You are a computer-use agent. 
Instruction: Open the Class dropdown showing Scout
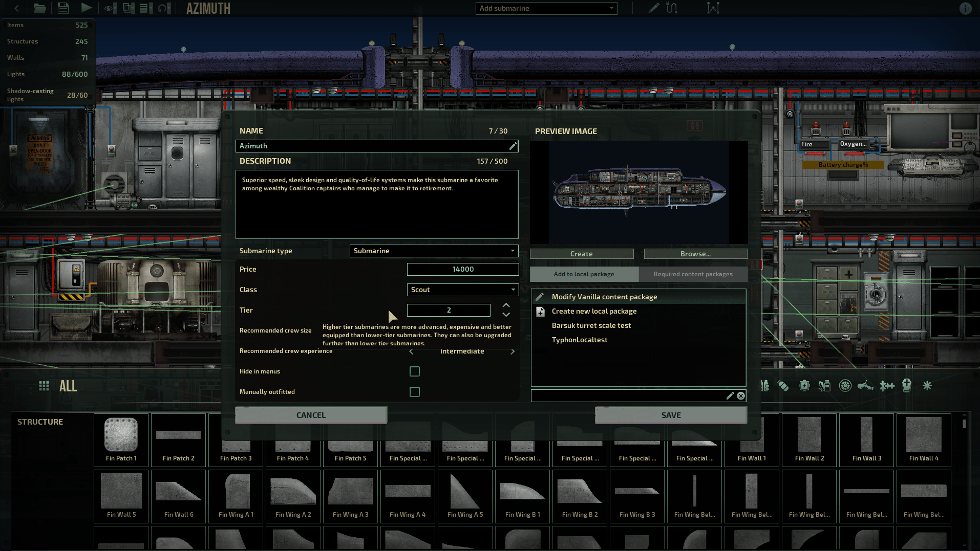(x=462, y=290)
